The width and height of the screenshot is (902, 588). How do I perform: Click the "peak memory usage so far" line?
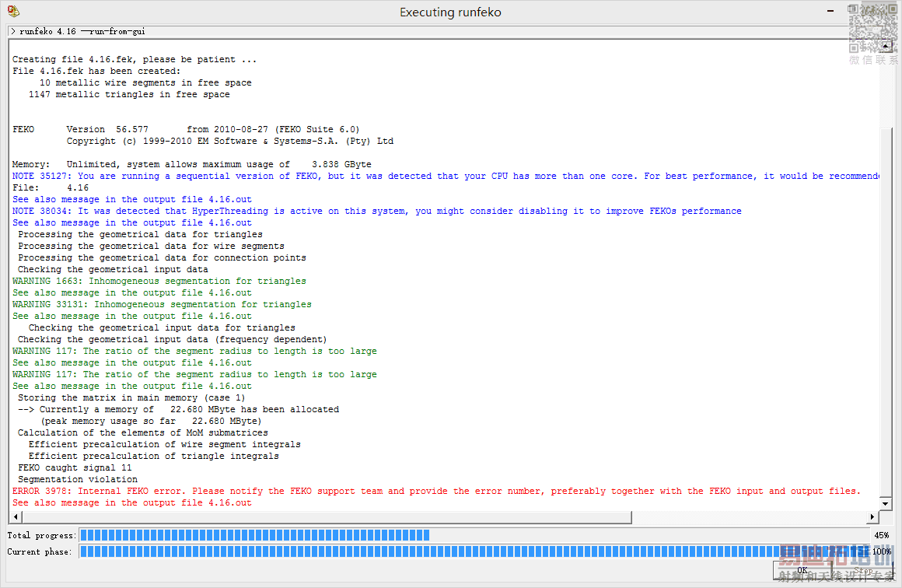coord(151,421)
